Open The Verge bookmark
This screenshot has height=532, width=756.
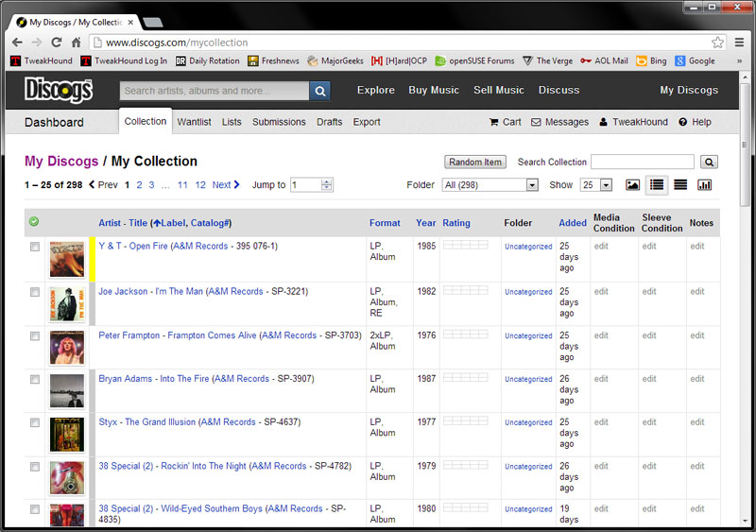pyautogui.click(x=548, y=60)
